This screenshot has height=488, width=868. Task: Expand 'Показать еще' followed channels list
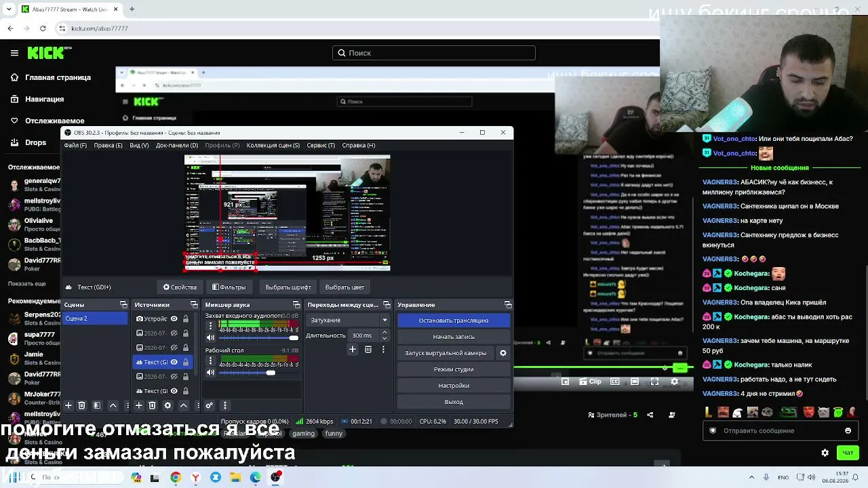(x=27, y=283)
